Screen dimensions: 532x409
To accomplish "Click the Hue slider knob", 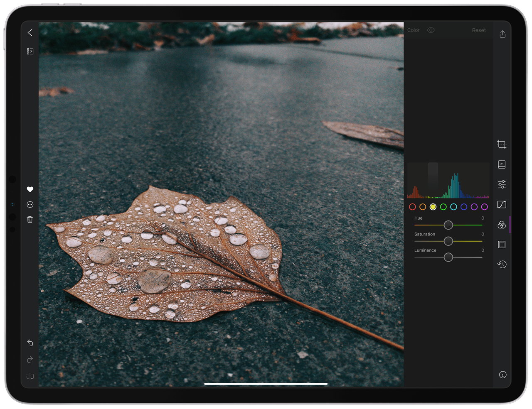I will [x=448, y=225].
